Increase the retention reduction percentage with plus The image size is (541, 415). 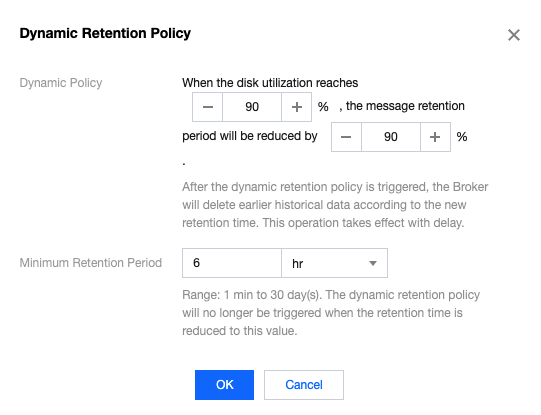point(435,137)
